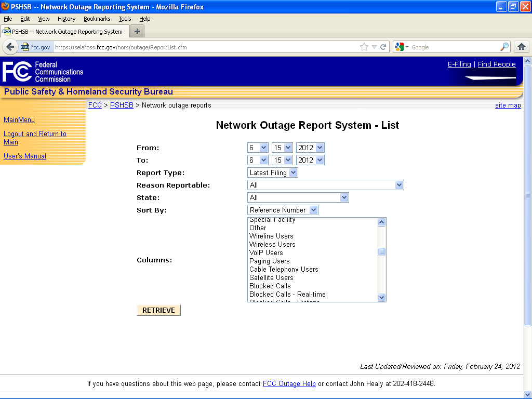The width and height of the screenshot is (532, 399).
Task: Open the Sort By dropdown
Action: (283, 210)
